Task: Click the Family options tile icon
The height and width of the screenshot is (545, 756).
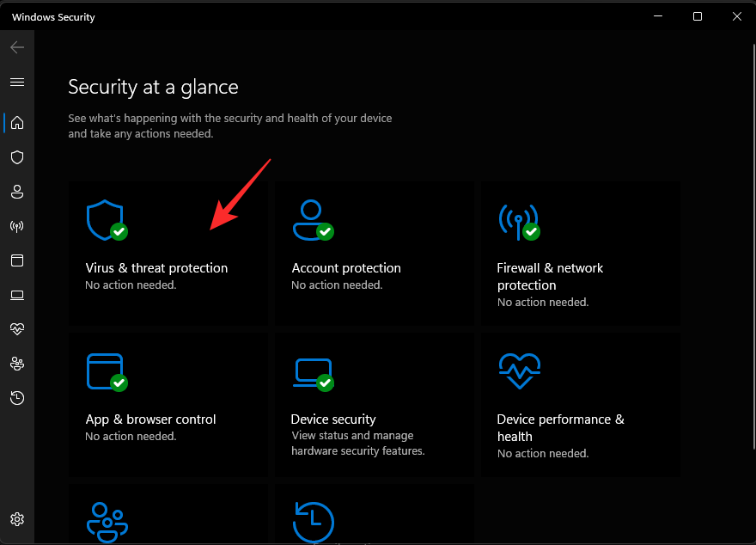Action: pos(107,521)
